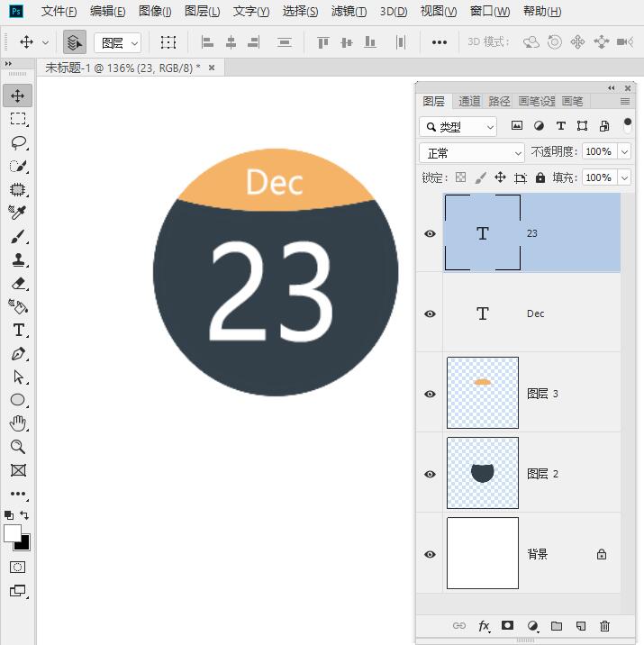
Task: Hide the Dec text layer
Action: point(430,313)
